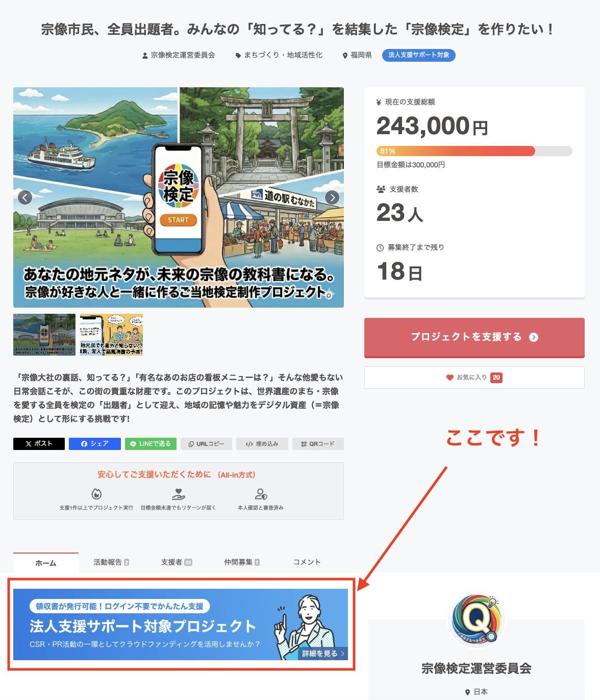This screenshot has height=700, width=600.
Task: Select the second manga-style thumbnail
Action: pos(111,335)
